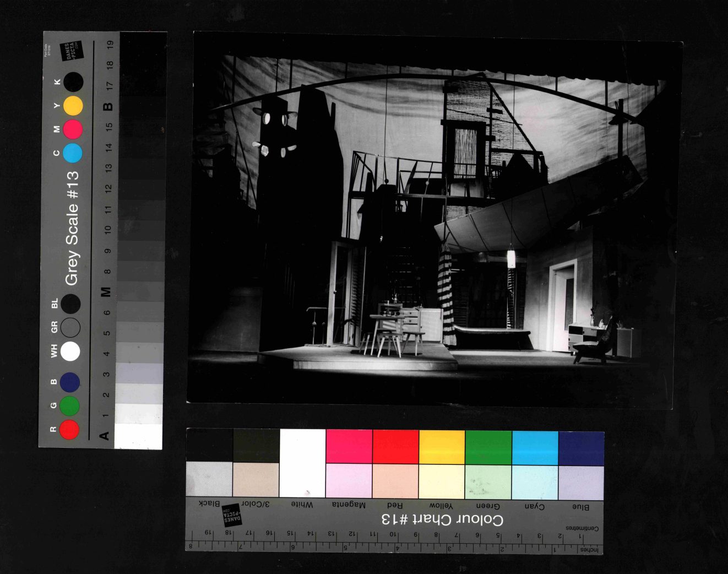Click the white step of the grey scale
This screenshot has width=728, height=574.
138,436
